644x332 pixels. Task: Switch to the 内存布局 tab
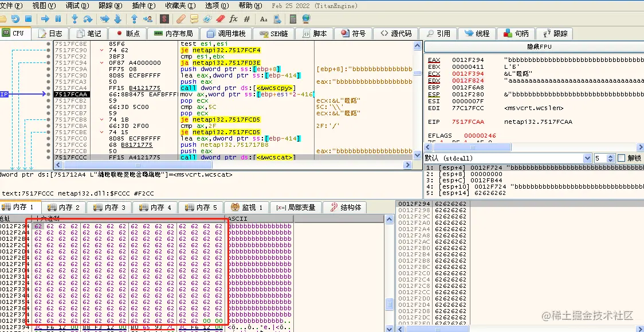(x=173, y=34)
